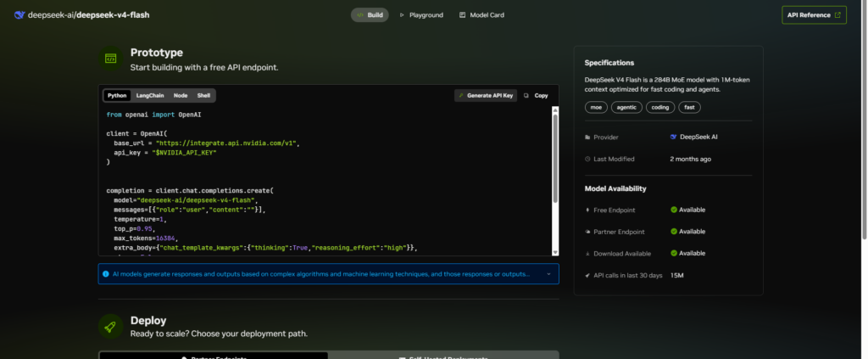Click the Provider folder icon
The image size is (868, 359).
pyautogui.click(x=587, y=137)
